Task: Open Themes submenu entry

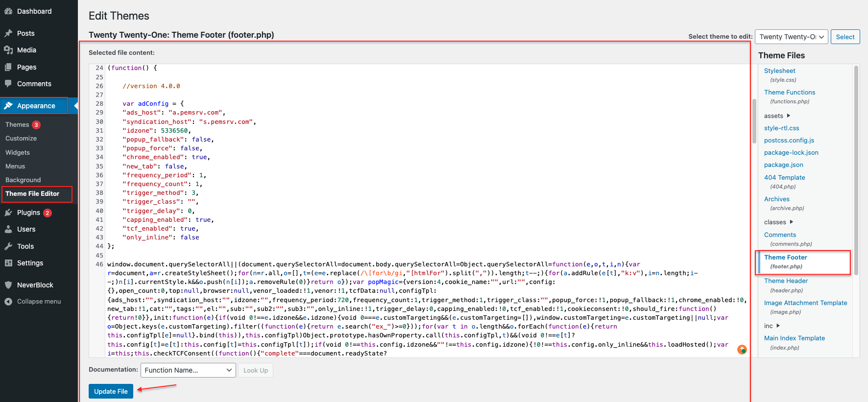Action: pyautogui.click(x=17, y=125)
